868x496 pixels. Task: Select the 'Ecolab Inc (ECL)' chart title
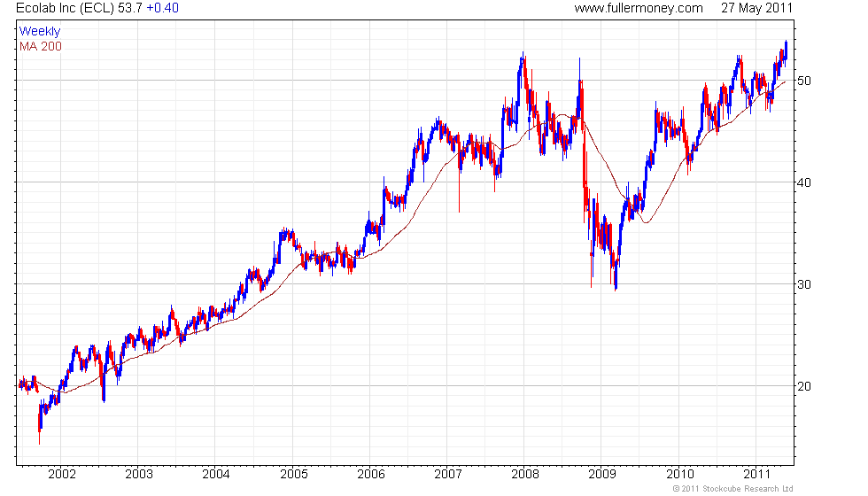tap(66, 8)
